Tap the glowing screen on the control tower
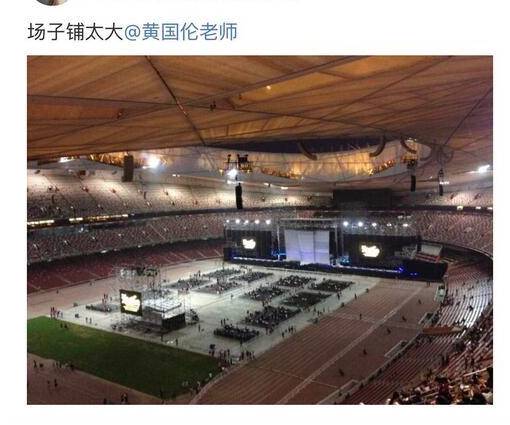This screenshot has width=510, height=425. click(131, 302)
